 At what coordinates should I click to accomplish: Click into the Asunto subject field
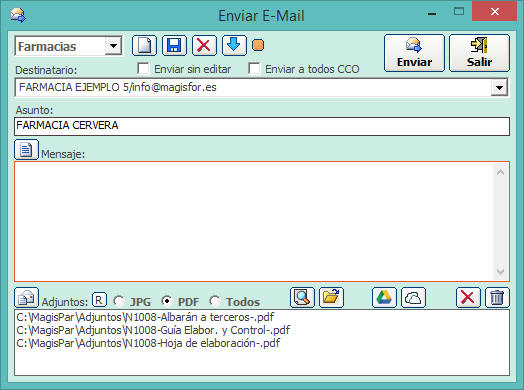[262, 126]
